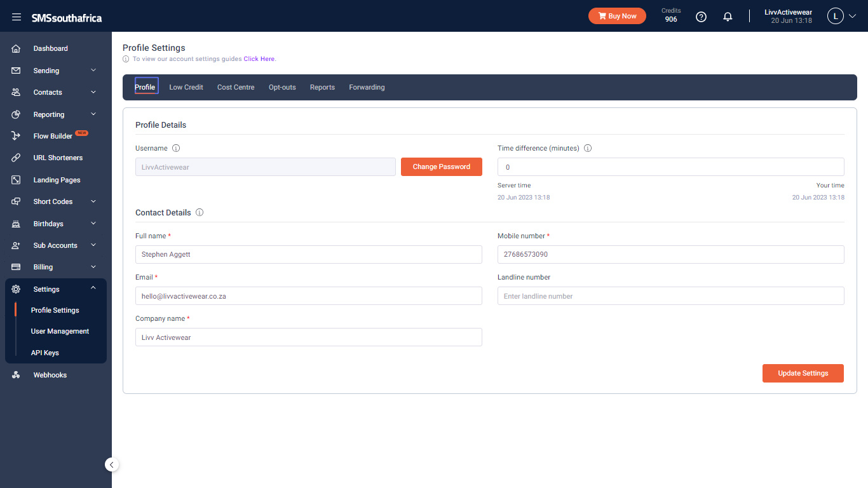Open the notifications bell icon
This screenshot has height=488, width=868.
tap(728, 17)
